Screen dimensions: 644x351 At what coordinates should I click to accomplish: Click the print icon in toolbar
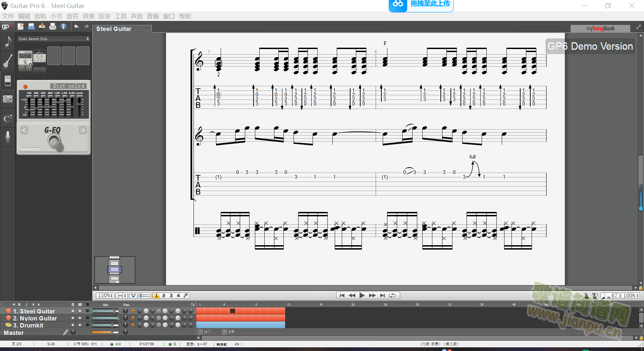pyautogui.click(x=53, y=27)
